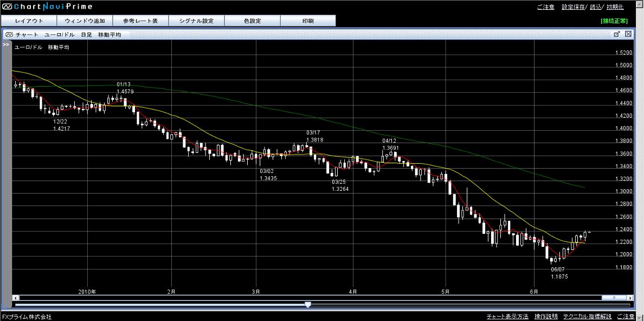
Task: Click the 4月 date axis label
Action: click(x=353, y=291)
